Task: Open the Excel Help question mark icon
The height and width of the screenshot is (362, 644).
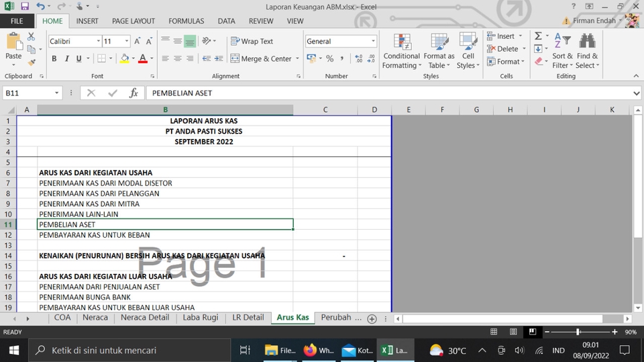Action: (574, 7)
